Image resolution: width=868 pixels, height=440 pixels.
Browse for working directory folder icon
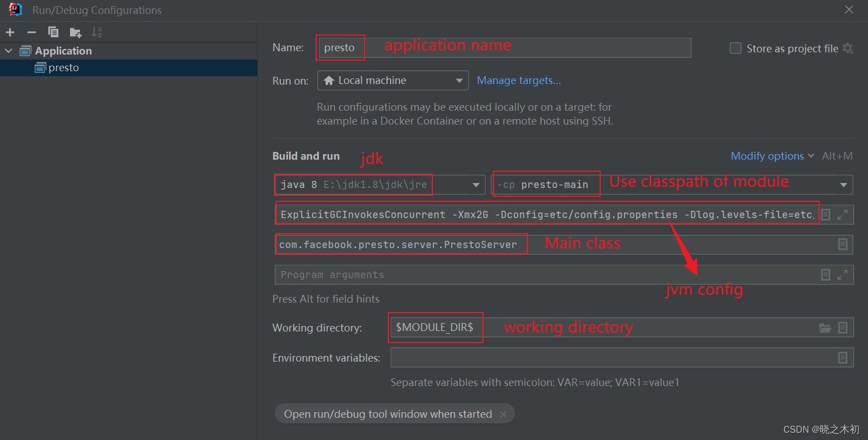pyautogui.click(x=825, y=328)
